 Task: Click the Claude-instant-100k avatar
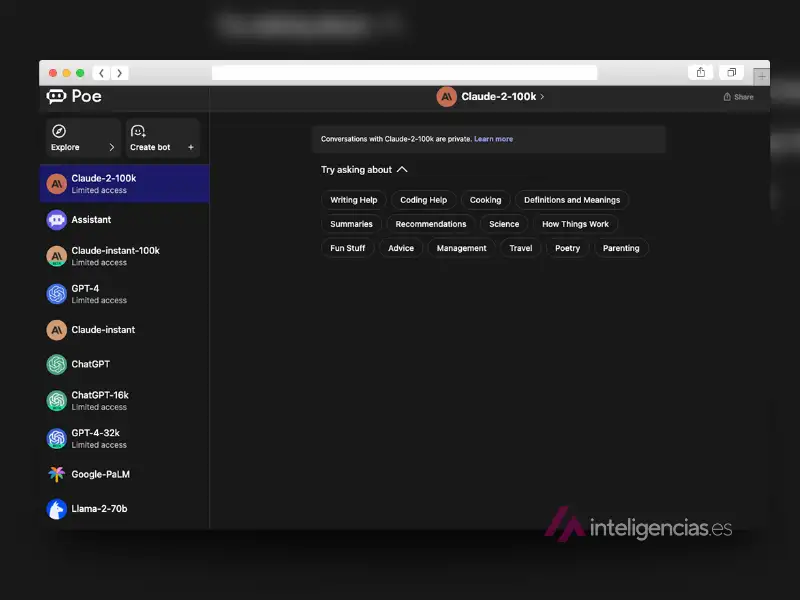click(x=57, y=256)
